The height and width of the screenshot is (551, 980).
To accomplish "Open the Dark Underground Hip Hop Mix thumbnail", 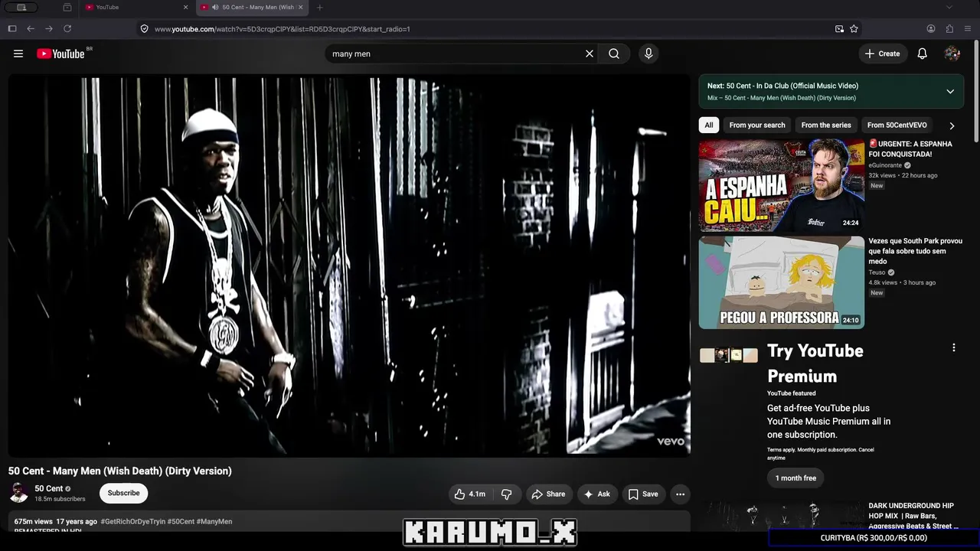I will (x=782, y=517).
